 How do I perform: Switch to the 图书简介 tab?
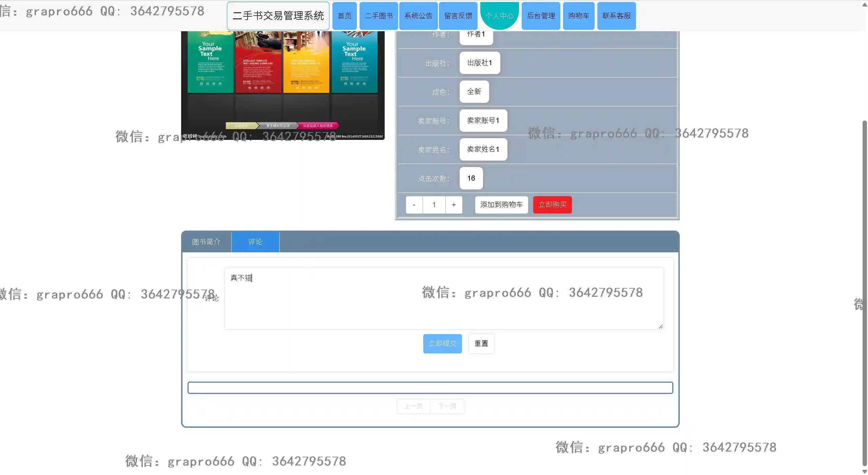(206, 242)
